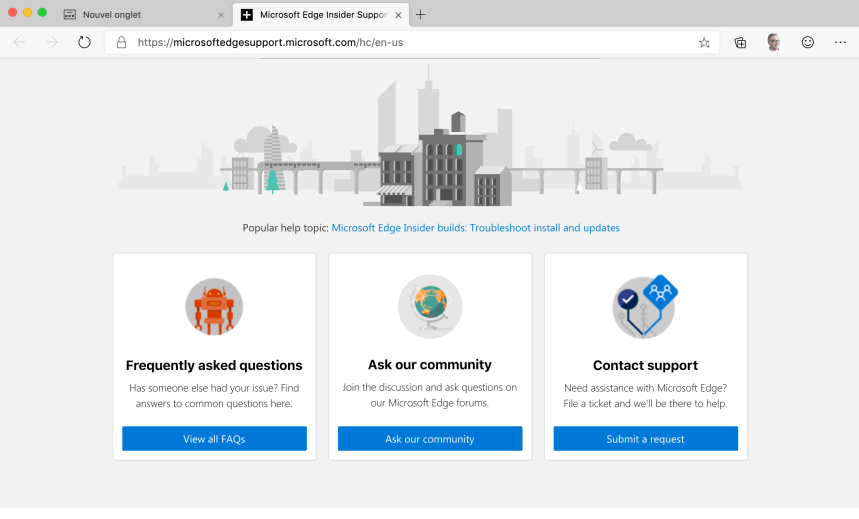
Task: Click the Submit a request button
Action: 645,439
